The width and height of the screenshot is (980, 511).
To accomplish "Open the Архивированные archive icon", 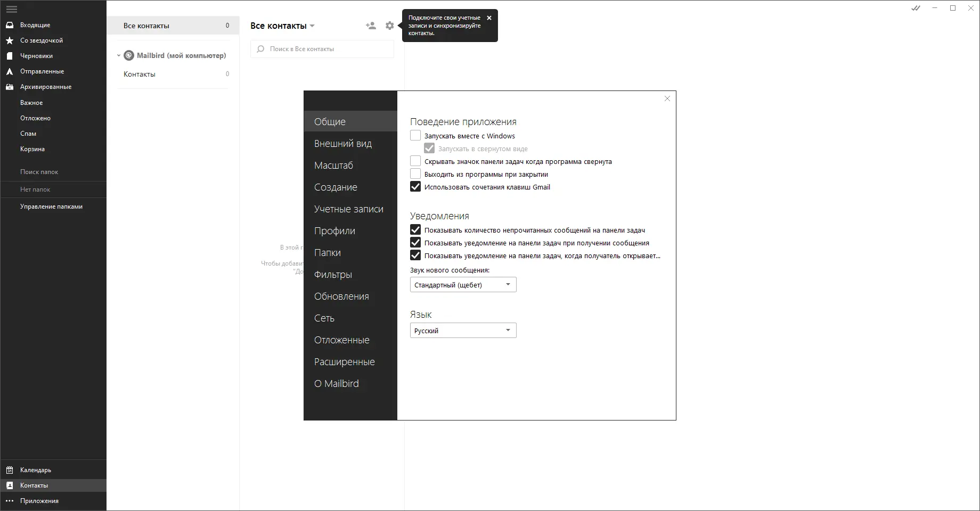I will [10, 86].
